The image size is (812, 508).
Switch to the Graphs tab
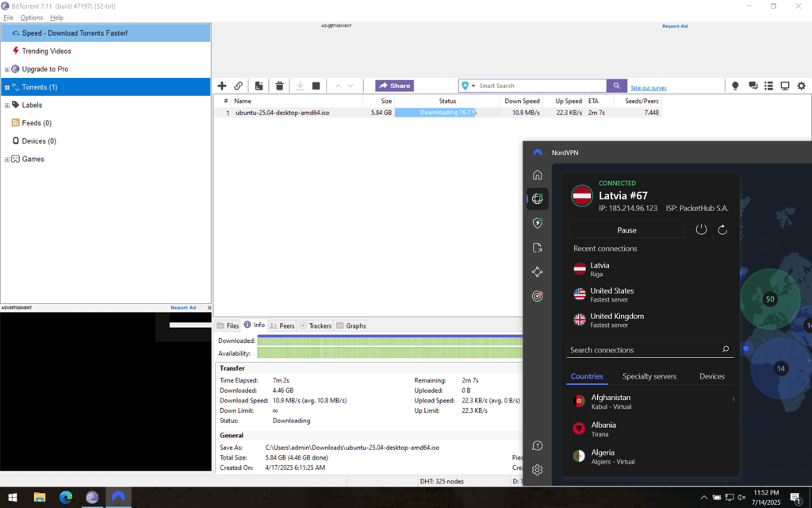(351, 325)
